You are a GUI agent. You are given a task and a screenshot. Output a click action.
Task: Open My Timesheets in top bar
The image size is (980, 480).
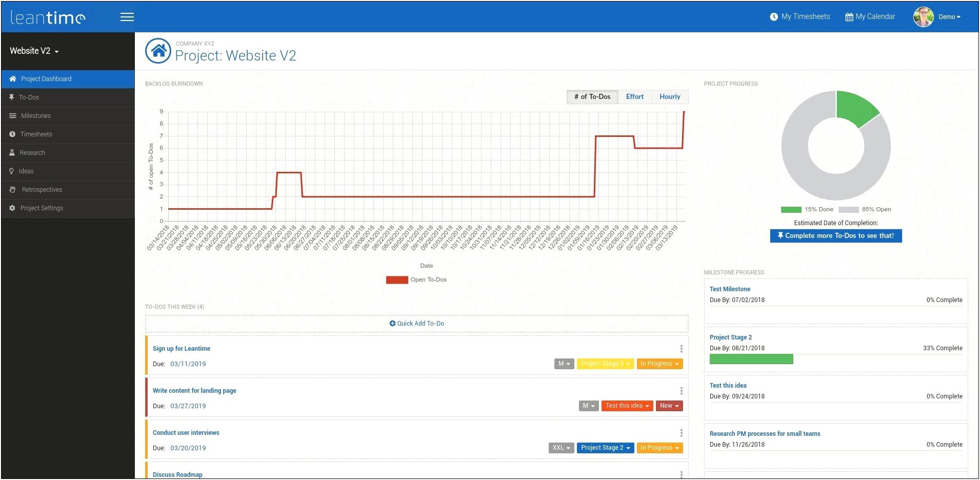800,16
